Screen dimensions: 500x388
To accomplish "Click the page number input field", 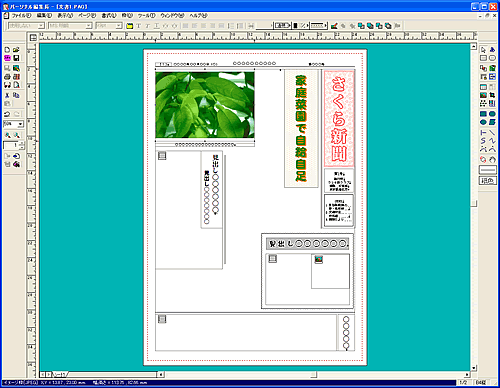I will (x=11, y=145).
